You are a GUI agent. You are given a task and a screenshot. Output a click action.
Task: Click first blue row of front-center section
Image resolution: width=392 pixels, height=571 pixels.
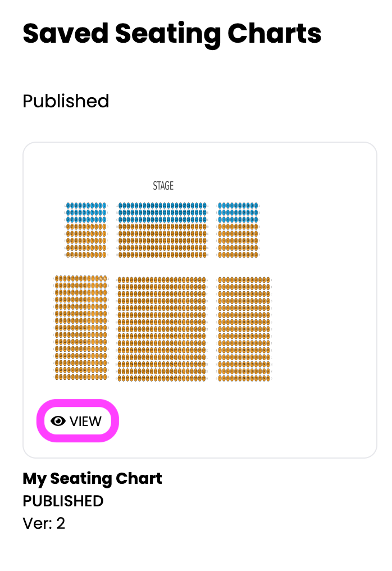tap(162, 206)
